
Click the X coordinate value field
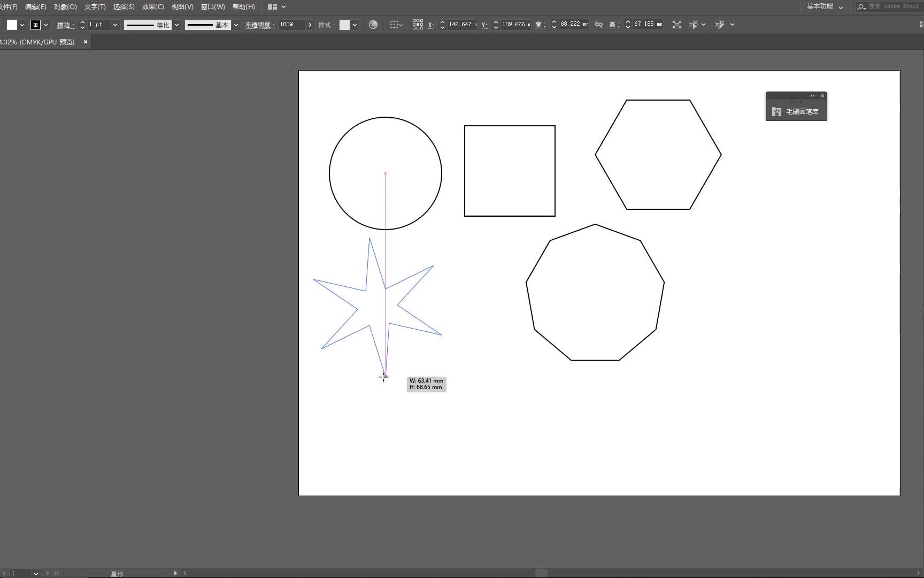tap(463, 25)
